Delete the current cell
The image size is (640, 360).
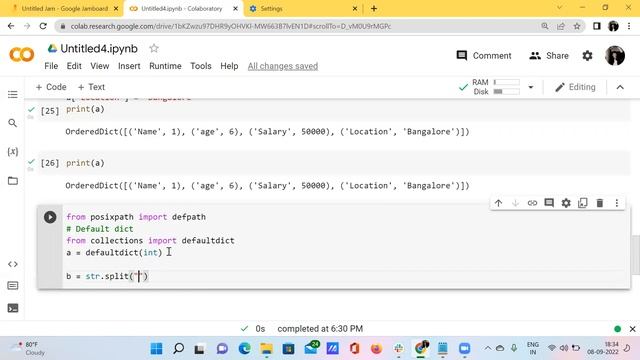click(x=600, y=203)
